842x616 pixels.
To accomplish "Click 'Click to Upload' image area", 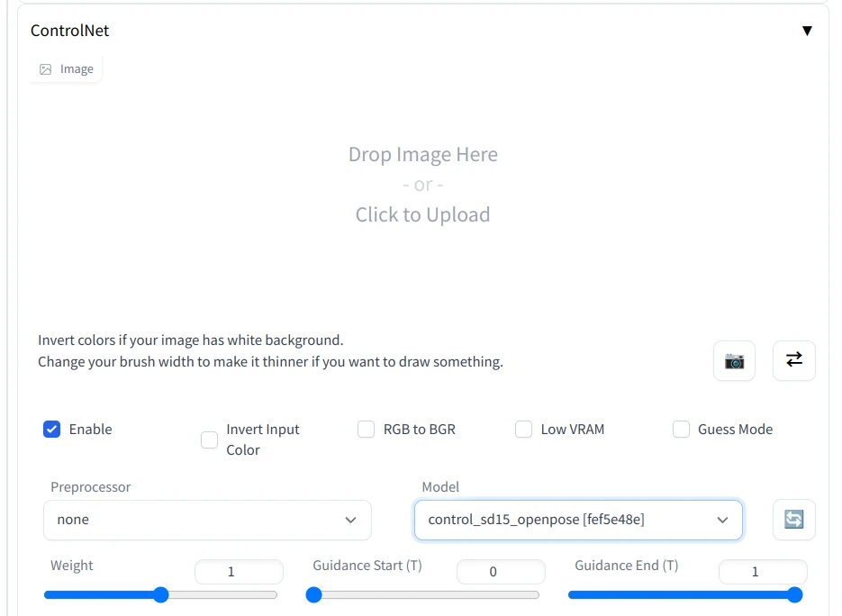I will point(422,215).
